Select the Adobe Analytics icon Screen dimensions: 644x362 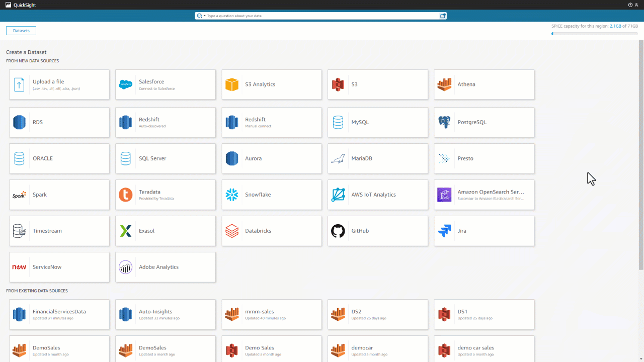(125, 267)
